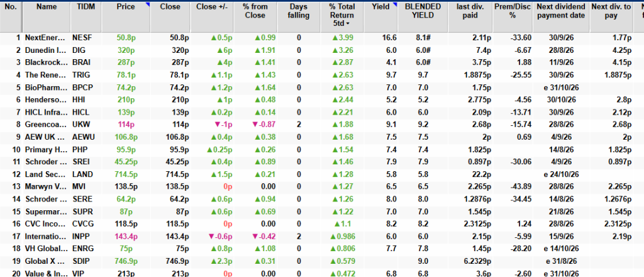
Task: Click the Blackrock... name cell
Action: [45, 63]
